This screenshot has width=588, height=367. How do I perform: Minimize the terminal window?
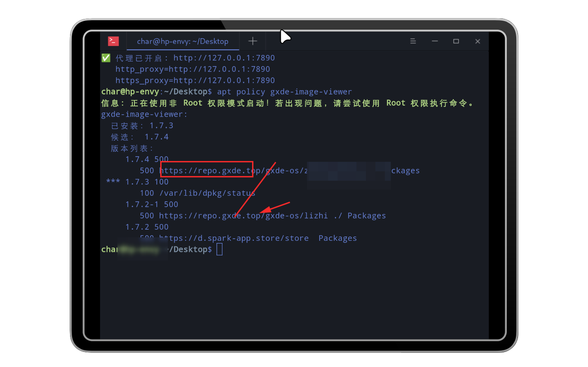point(435,41)
